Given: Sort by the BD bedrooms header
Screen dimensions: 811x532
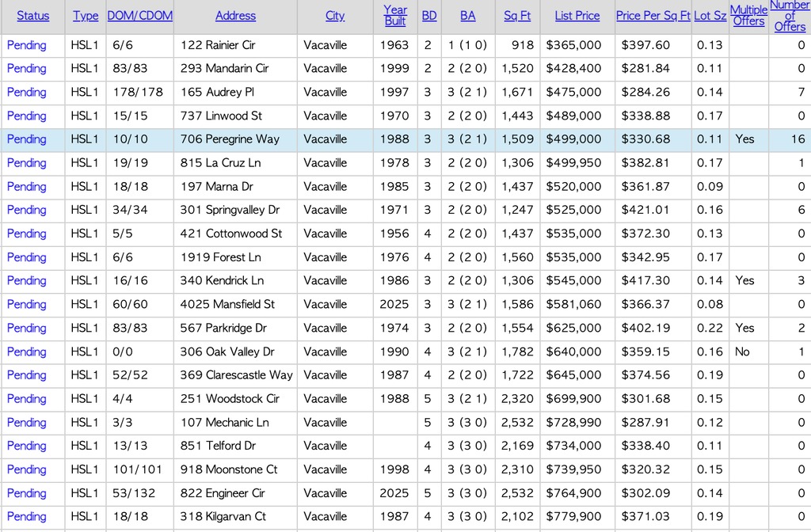Looking at the screenshot, I should [428, 16].
